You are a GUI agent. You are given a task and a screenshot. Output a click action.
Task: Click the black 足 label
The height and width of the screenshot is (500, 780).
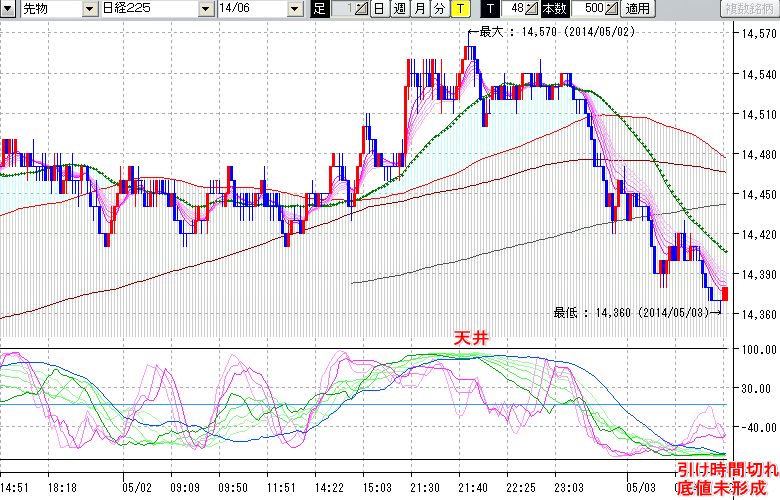(x=320, y=9)
